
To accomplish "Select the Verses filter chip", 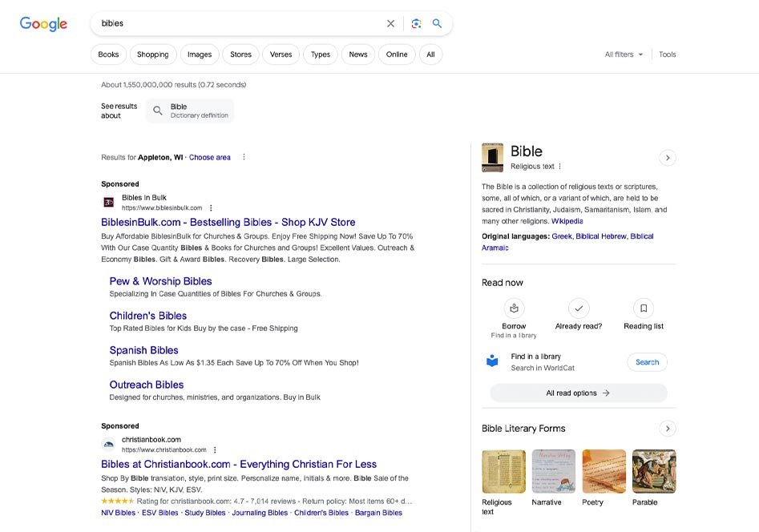I will (281, 54).
